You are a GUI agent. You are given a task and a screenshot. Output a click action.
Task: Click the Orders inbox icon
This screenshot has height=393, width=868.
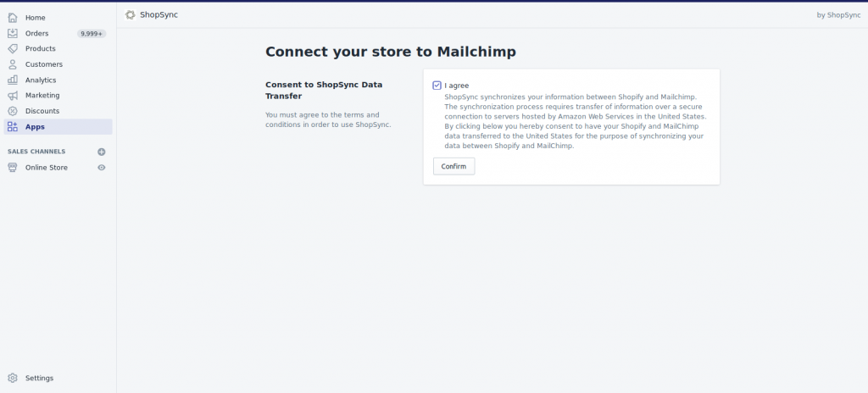coord(12,33)
